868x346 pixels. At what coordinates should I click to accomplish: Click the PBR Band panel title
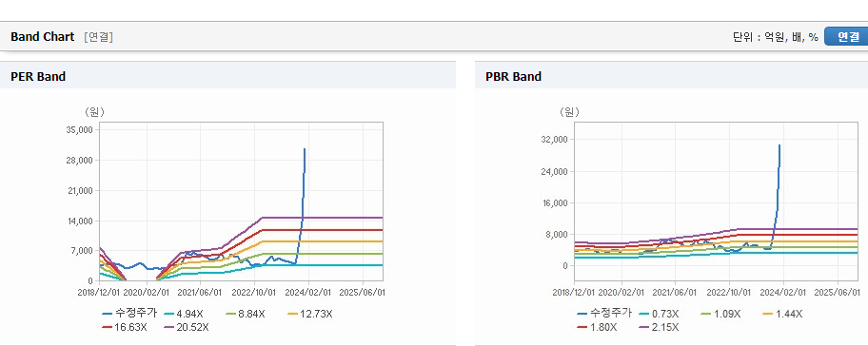coord(513,77)
